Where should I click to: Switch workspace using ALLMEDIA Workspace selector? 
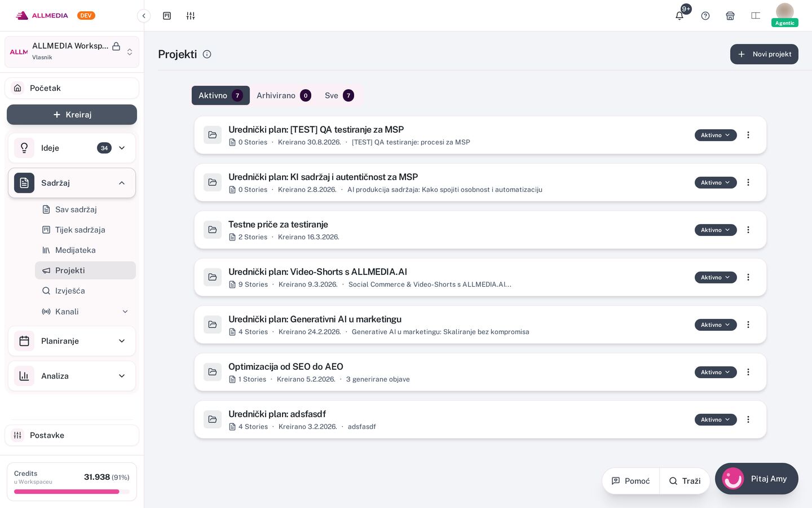72,52
